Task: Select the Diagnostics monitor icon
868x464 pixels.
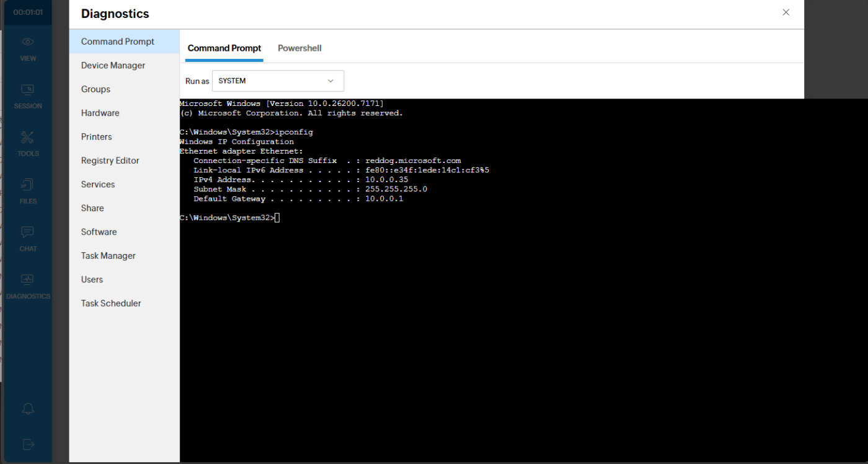Action: (28, 279)
